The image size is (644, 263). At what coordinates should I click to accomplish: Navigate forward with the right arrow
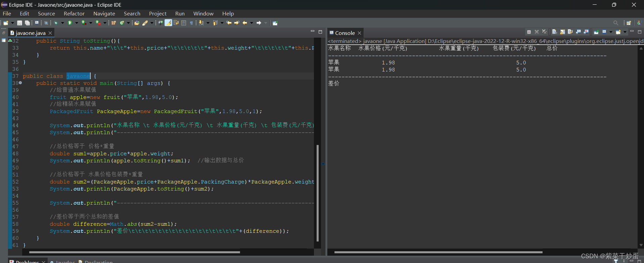pos(259,23)
